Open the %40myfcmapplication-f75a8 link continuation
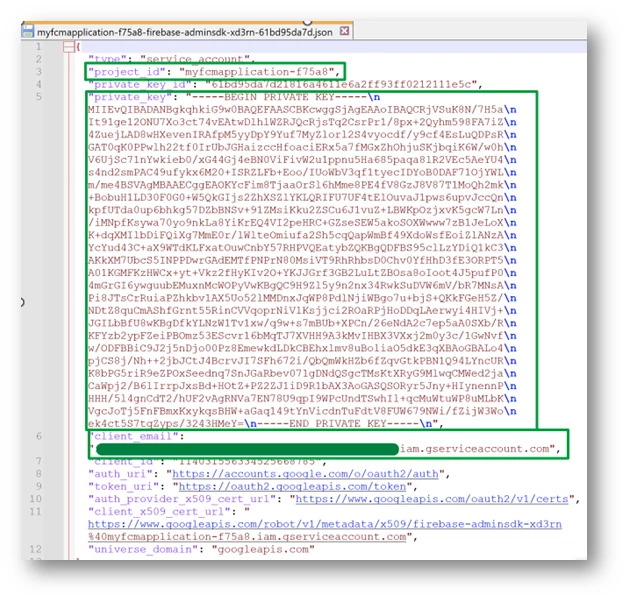This screenshot has height=602, width=629. click(x=247, y=537)
